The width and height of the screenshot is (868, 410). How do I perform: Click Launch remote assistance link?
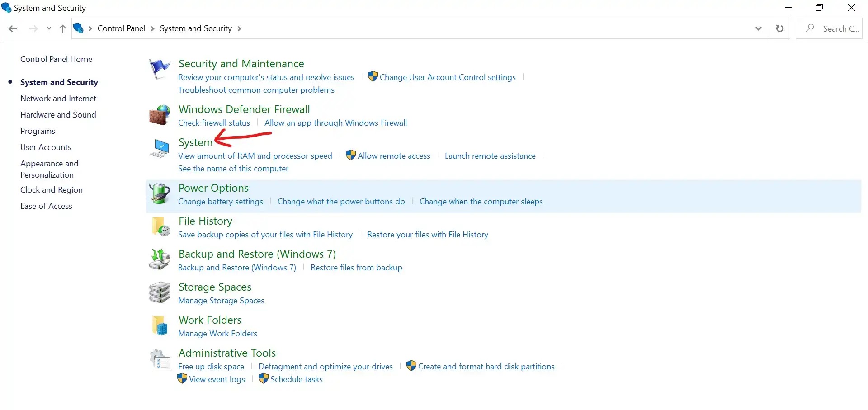[490, 156]
